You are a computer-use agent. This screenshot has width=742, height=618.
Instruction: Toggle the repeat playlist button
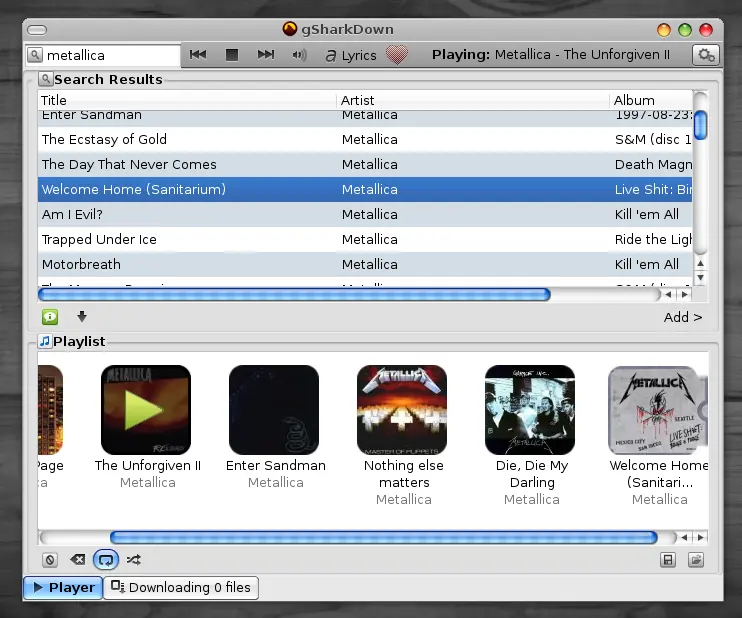(106, 560)
